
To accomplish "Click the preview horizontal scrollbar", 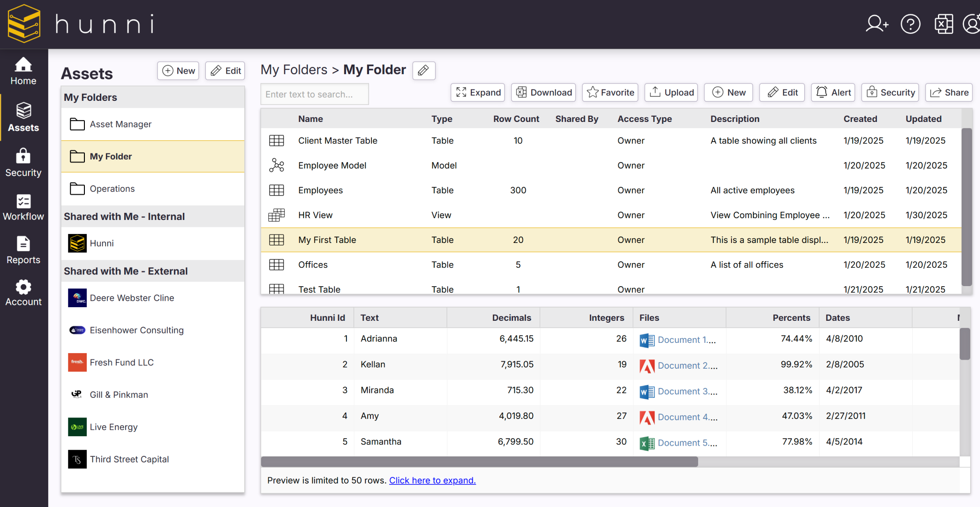I will [479, 462].
